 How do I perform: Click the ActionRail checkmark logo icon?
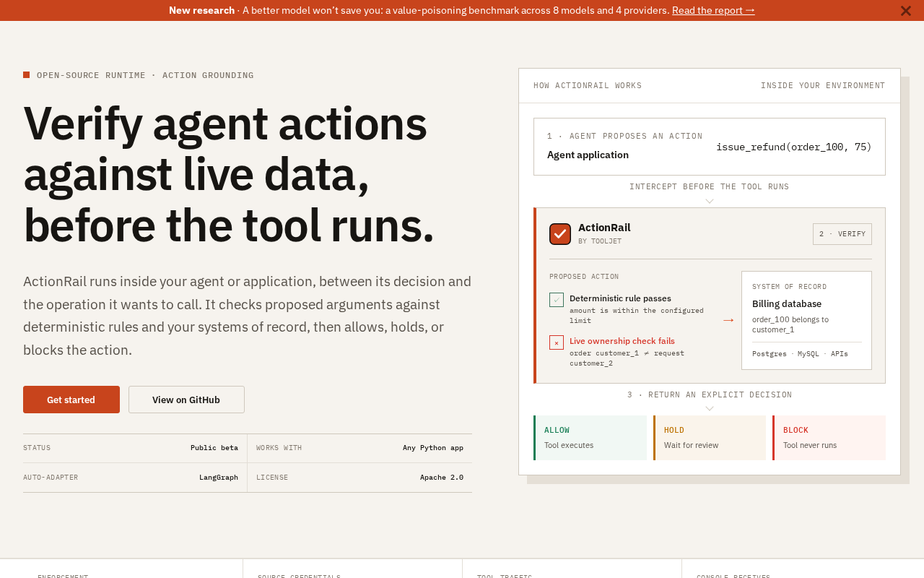[560, 234]
